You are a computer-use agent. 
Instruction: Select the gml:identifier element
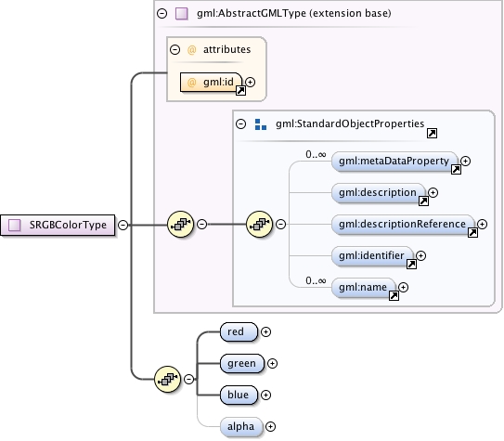coord(372,255)
